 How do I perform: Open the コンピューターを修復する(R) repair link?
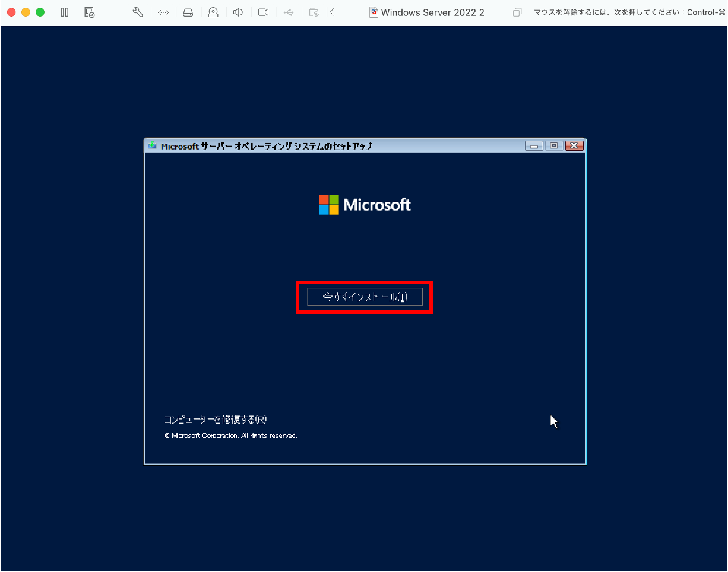click(x=216, y=420)
